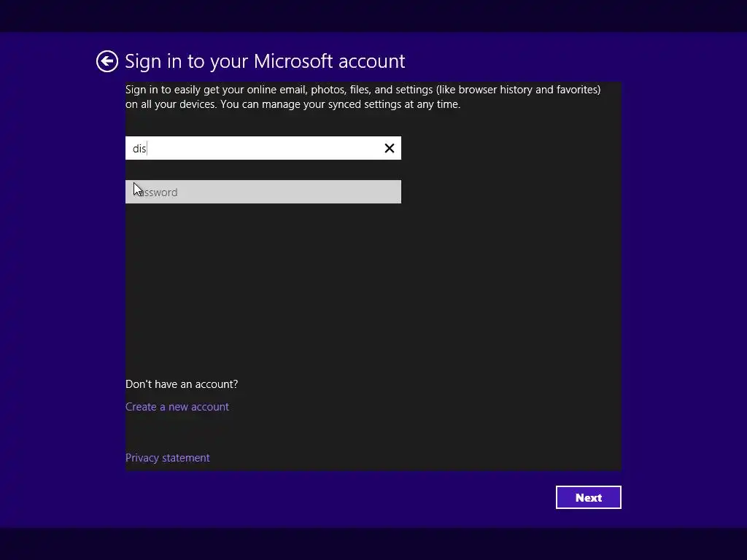Select the "Don't have an account?" text
The height and width of the screenshot is (560, 747).
point(182,384)
